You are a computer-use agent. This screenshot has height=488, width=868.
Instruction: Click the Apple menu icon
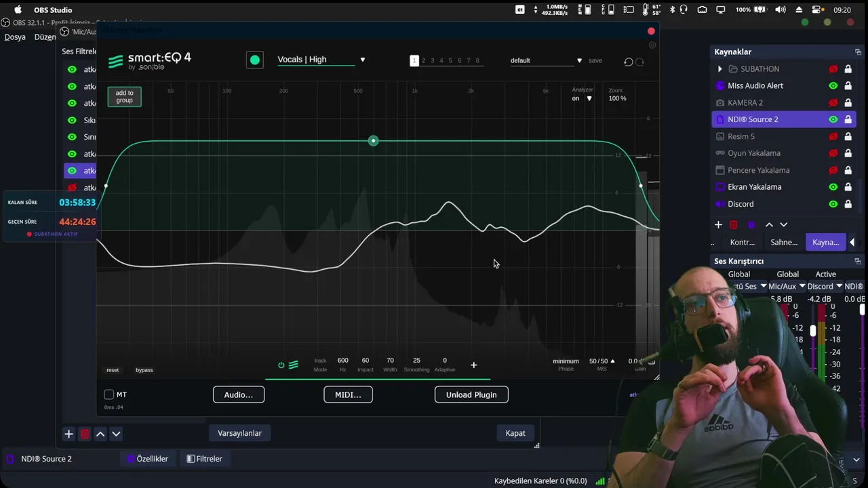coord(18,9)
